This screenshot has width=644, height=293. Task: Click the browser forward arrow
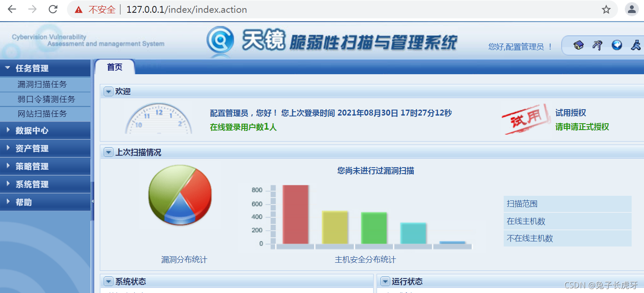pos(32,9)
